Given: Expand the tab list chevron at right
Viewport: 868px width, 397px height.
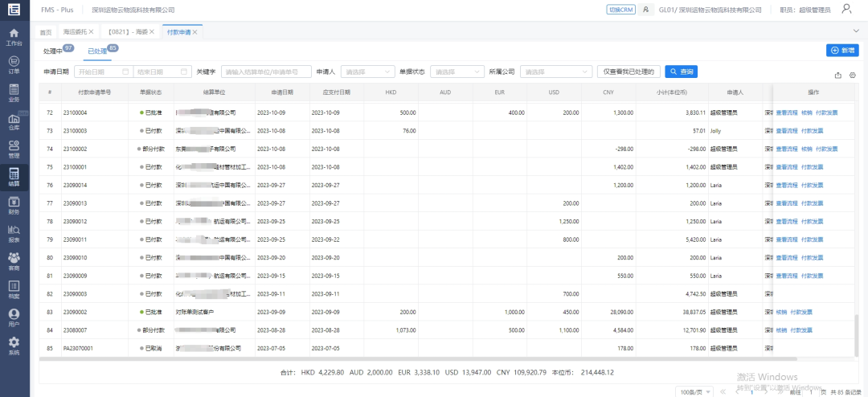Looking at the screenshot, I should point(857,31).
